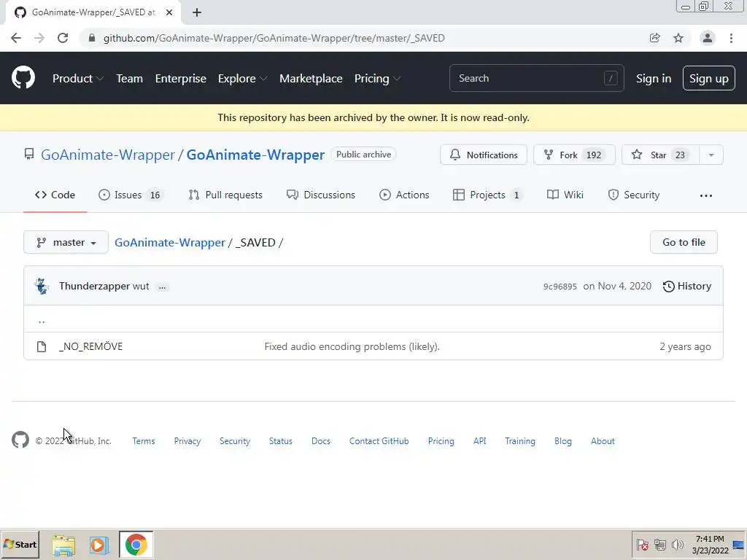Focus the GitHub Search field
This screenshot has height=560, width=747.
pyautogui.click(x=536, y=78)
